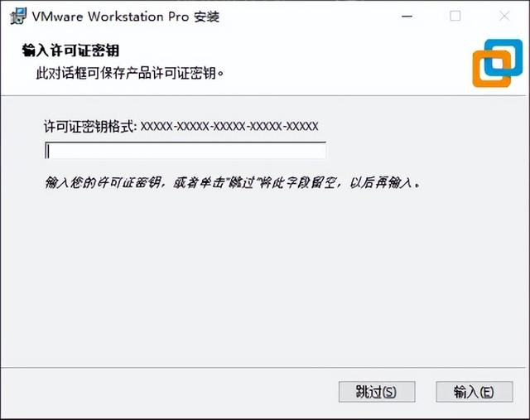530x420 pixels.
Task: Click the footer area left of 跳过 button
Action: [x=169, y=393]
